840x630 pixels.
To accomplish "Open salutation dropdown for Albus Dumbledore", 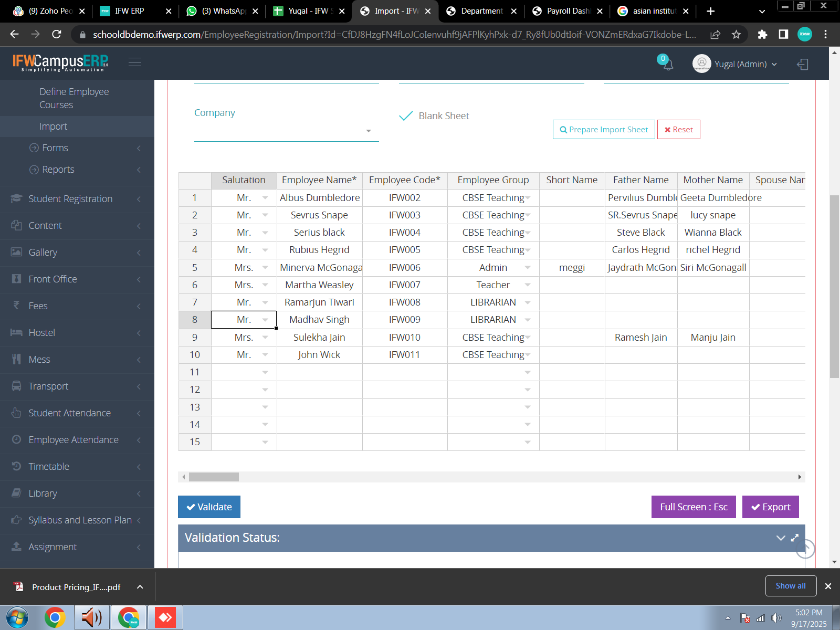I will point(265,198).
